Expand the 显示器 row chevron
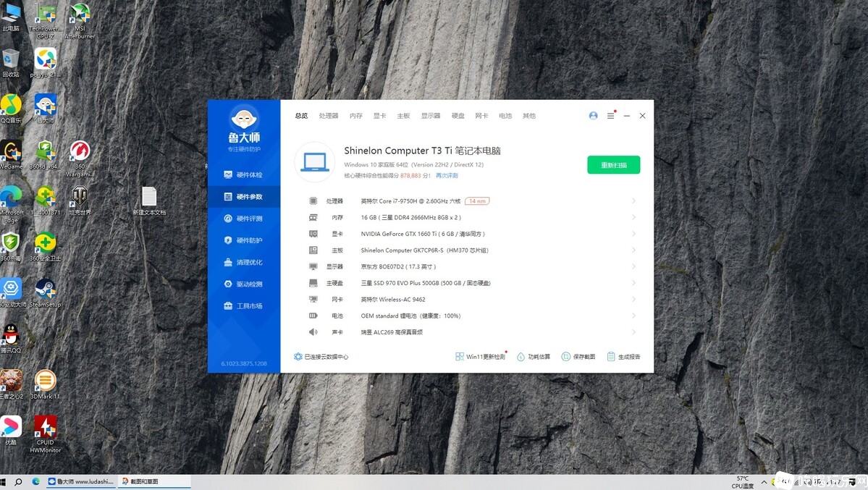 coord(633,266)
